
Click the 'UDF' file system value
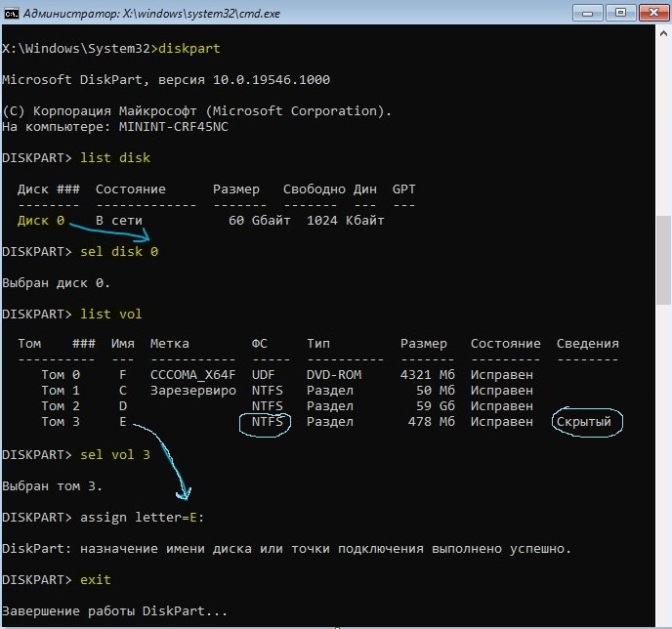(x=263, y=375)
